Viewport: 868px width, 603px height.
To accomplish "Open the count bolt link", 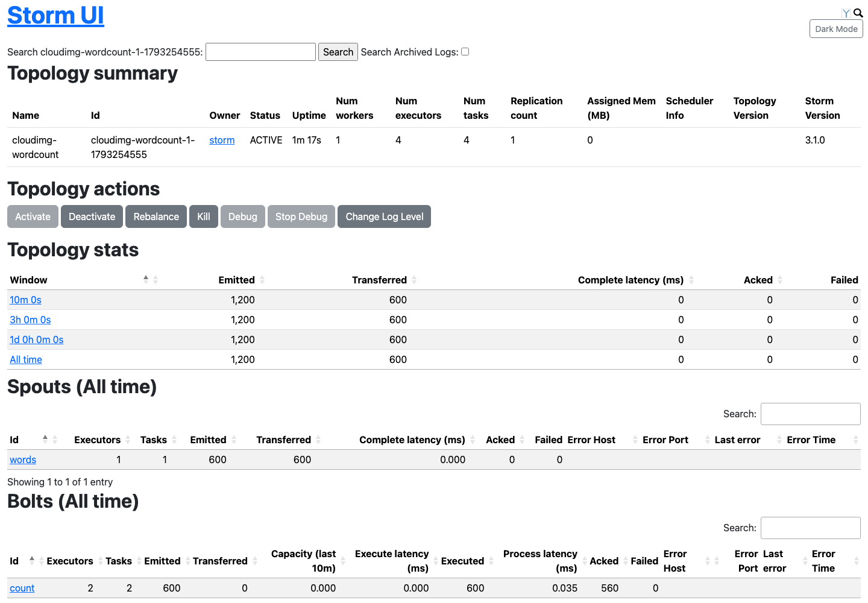I will tap(22, 588).
